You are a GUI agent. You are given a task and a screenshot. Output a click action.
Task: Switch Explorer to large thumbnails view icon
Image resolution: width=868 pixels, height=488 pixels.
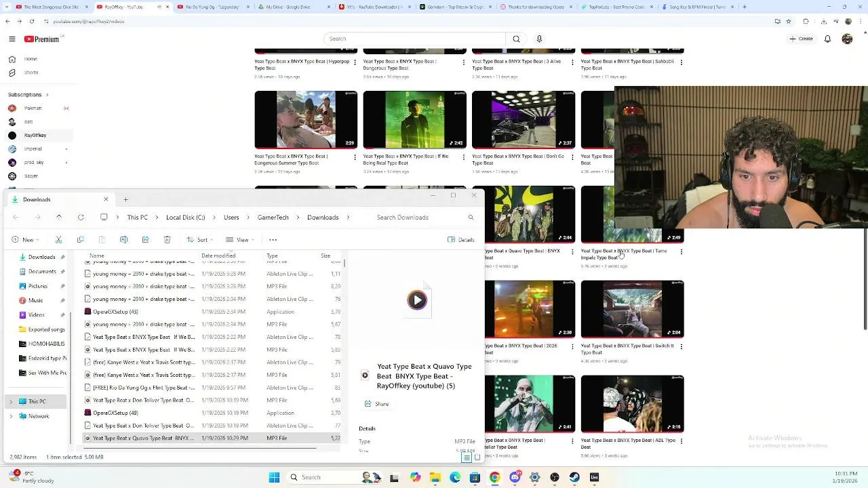pyautogui.click(x=477, y=457)
